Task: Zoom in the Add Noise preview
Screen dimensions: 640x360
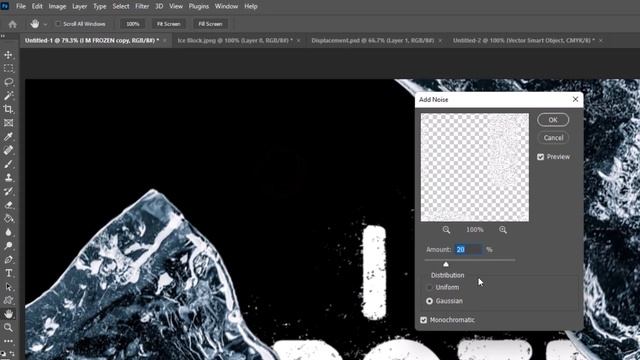Action: tap(503, 230)
